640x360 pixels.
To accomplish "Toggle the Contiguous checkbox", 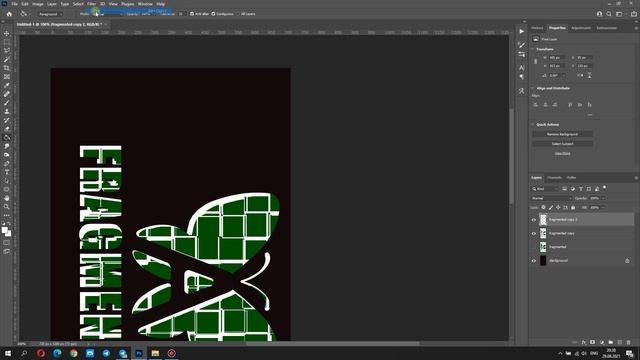I will pyautogui.click(x=213, y=14).
